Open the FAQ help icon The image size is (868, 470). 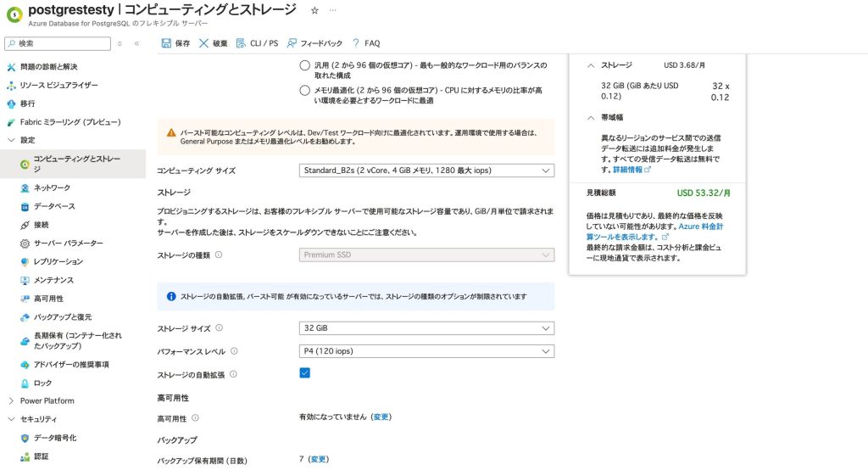(356, 43)
